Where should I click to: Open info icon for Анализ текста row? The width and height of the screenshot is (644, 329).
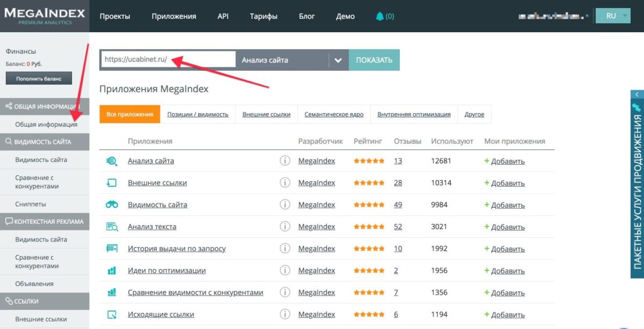point(285,226)
